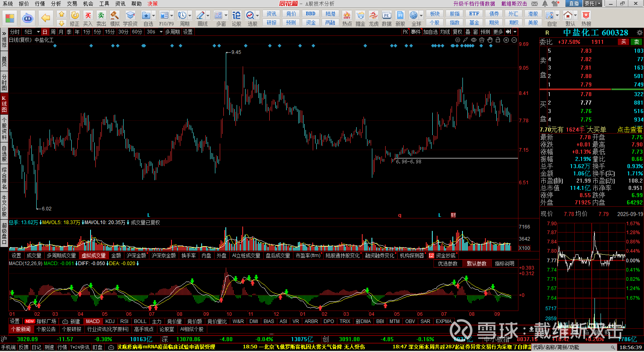Toggle 虚拟成交量 virtual volume indicator
Image resolution: width=644 pixels, height=352 pixels.
(x=94, y=255)
